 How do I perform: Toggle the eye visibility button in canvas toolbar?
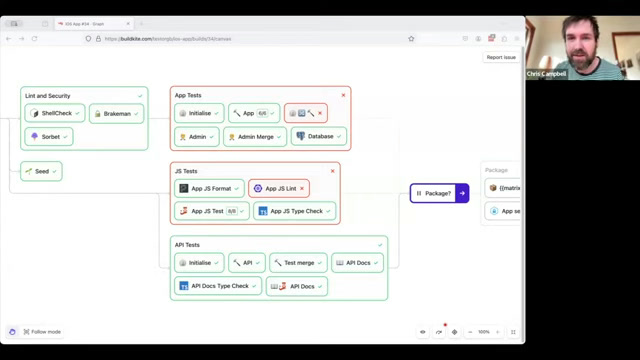[x=423, y=332]
